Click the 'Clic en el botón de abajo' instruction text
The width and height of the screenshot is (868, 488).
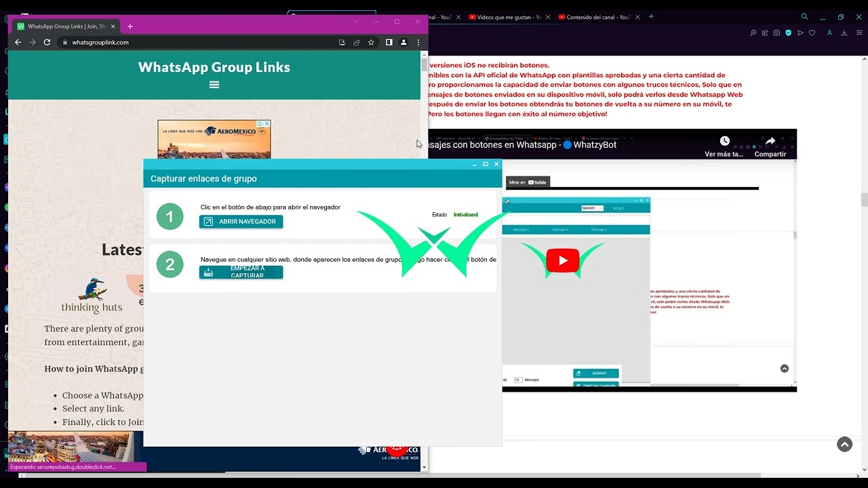point(271,207)
